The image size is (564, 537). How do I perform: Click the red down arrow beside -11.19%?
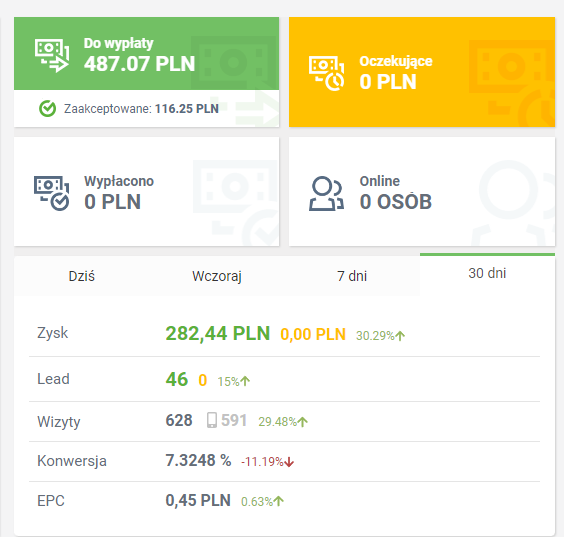point(289,462)
